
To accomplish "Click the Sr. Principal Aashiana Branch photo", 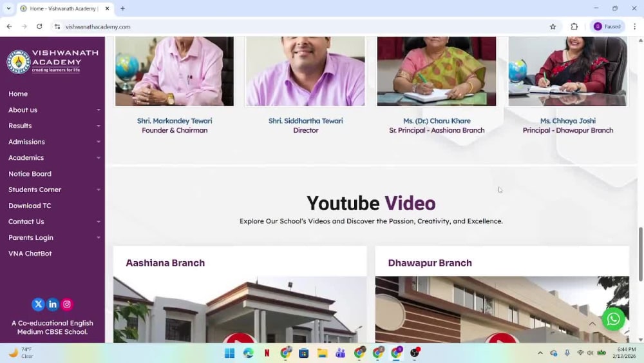I will pyautogui.click(x=437, y=71).
